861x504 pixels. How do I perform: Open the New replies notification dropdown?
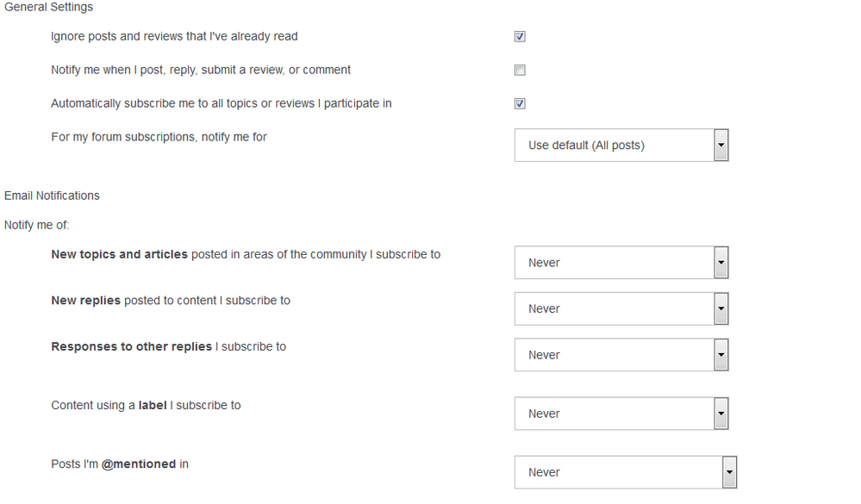[621, 308]
